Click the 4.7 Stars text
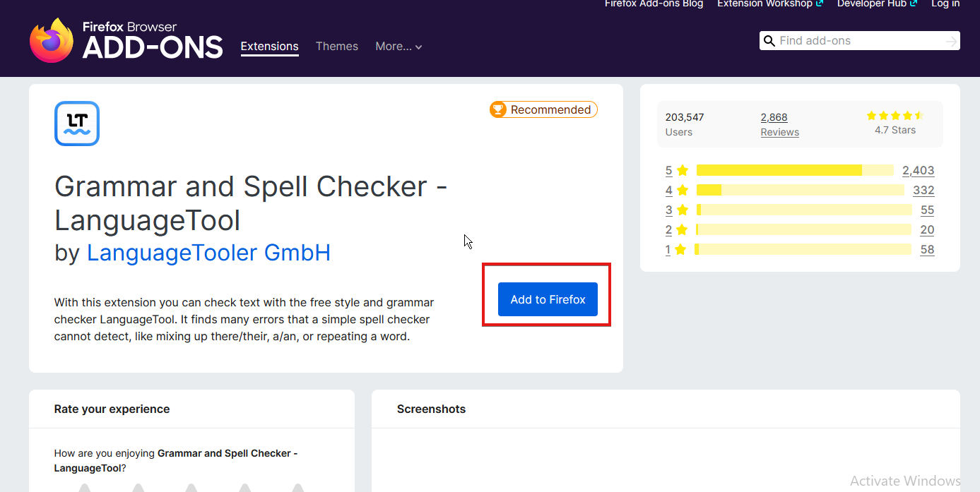The height and width of the screenshot is (492, 980). pos(895,131)
